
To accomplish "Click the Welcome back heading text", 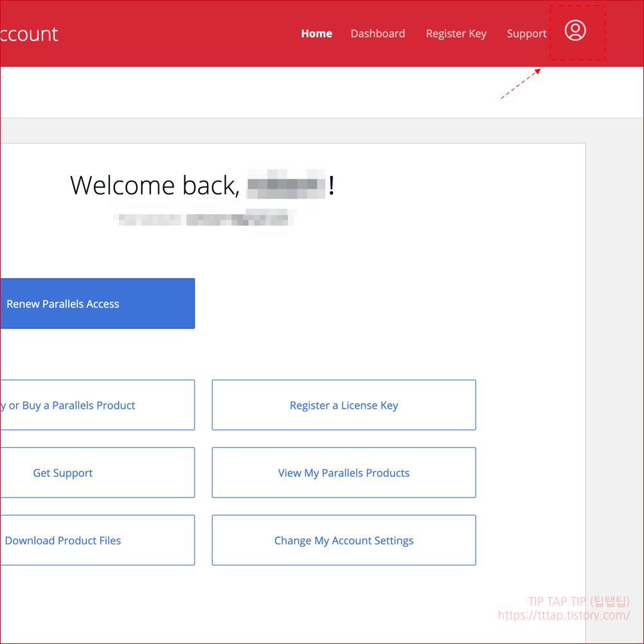I will coord(202,185).
